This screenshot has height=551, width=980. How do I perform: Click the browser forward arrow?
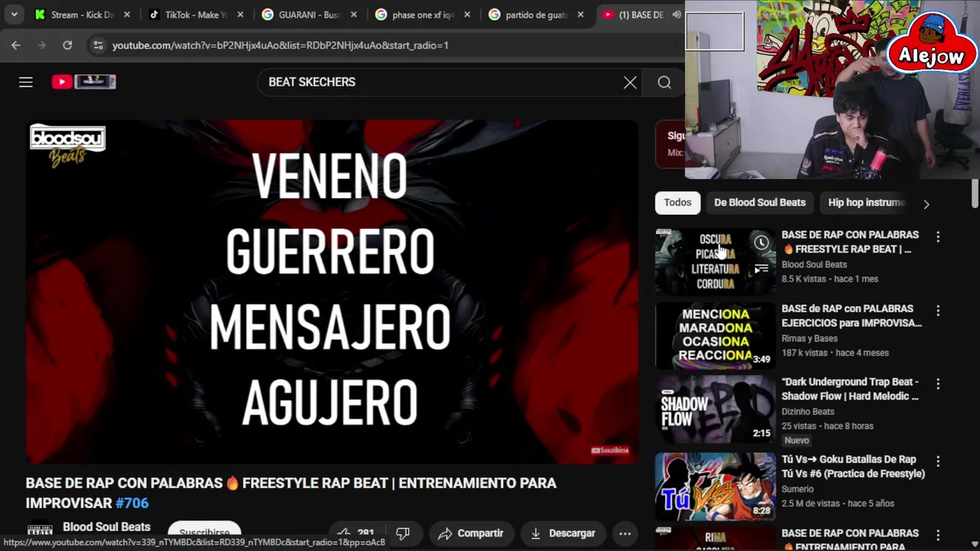[x=41, y=45]
